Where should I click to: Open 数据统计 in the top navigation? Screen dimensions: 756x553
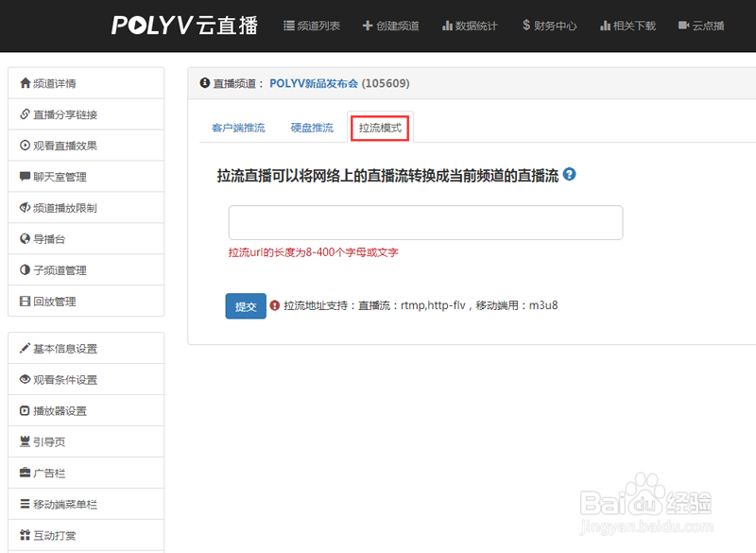470,26
